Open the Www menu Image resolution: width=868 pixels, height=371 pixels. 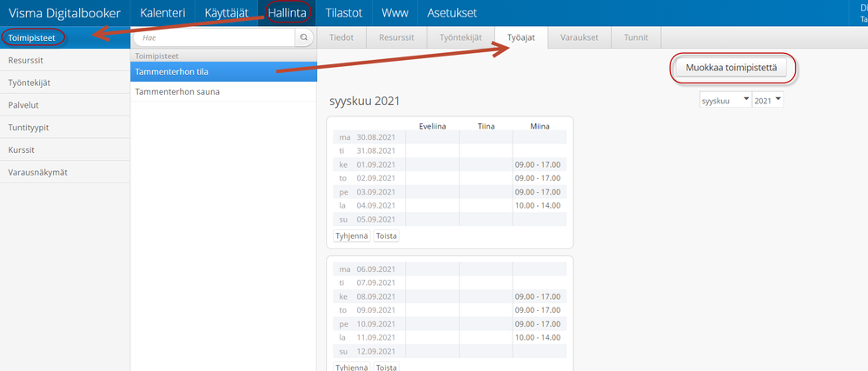point(394,13)
